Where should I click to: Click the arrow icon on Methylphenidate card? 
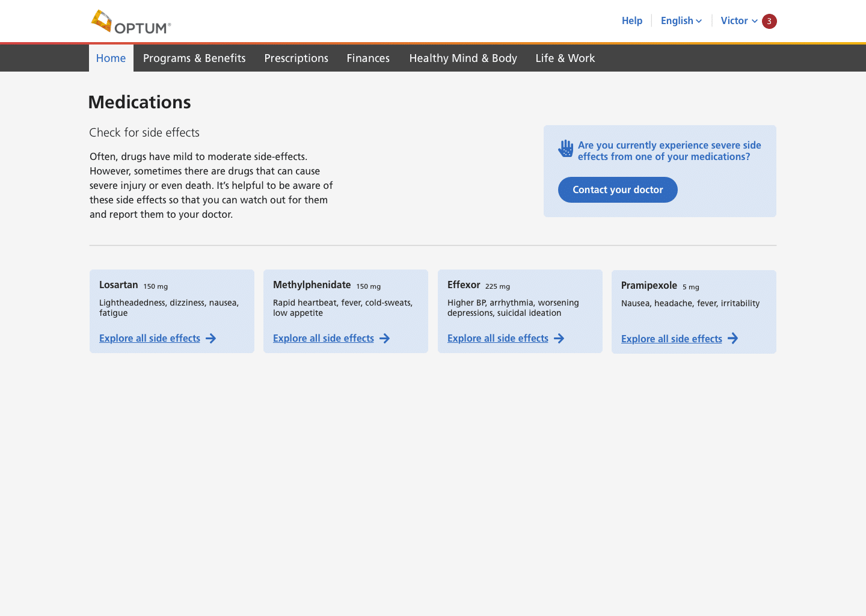click(385, 339)
